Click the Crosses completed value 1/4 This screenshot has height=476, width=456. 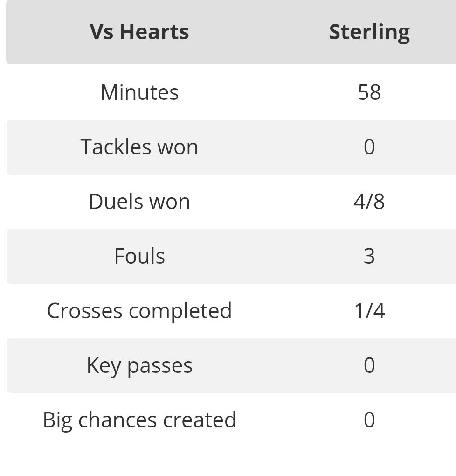(x=369, y=311)
